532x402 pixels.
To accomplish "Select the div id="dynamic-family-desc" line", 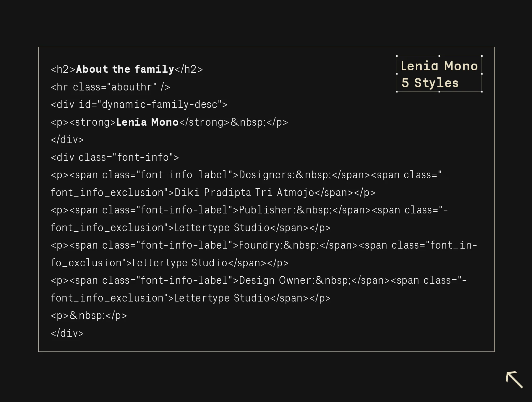I will click(139, 104).
